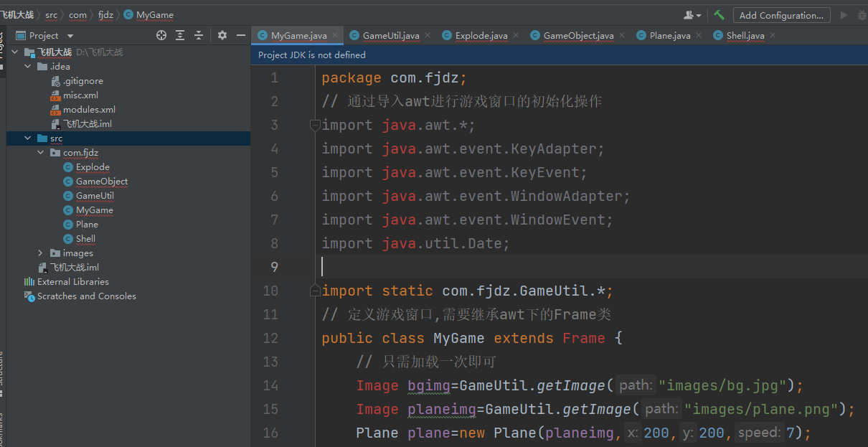Switch to the GameObject.java tab

578,35
